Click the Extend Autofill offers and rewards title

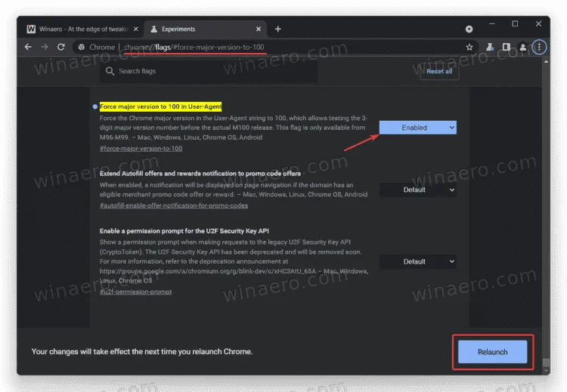[x=200, y=174]
